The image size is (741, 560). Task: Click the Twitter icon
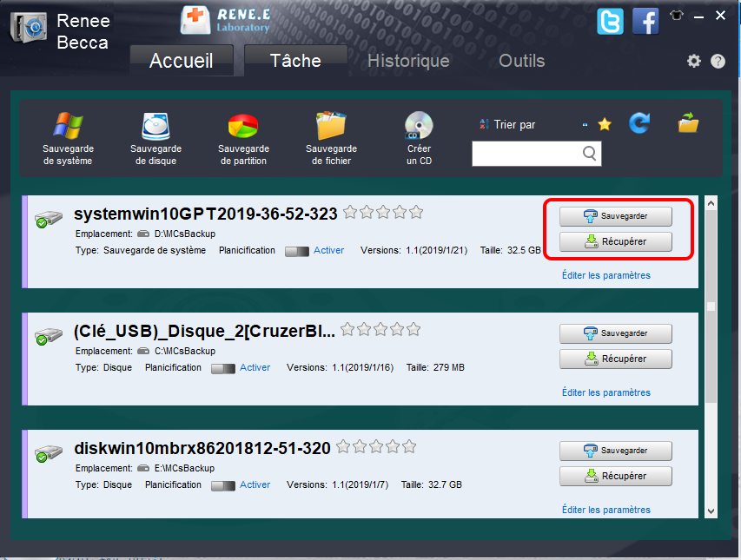coord(610,22)
